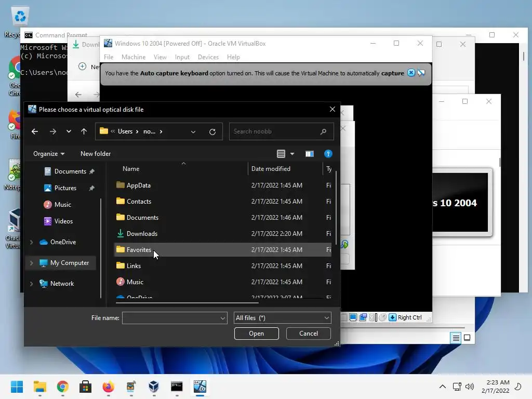This screenshot has width=532, height=399.
Task: Open the Windows Start menu
Action: [17, 387]
